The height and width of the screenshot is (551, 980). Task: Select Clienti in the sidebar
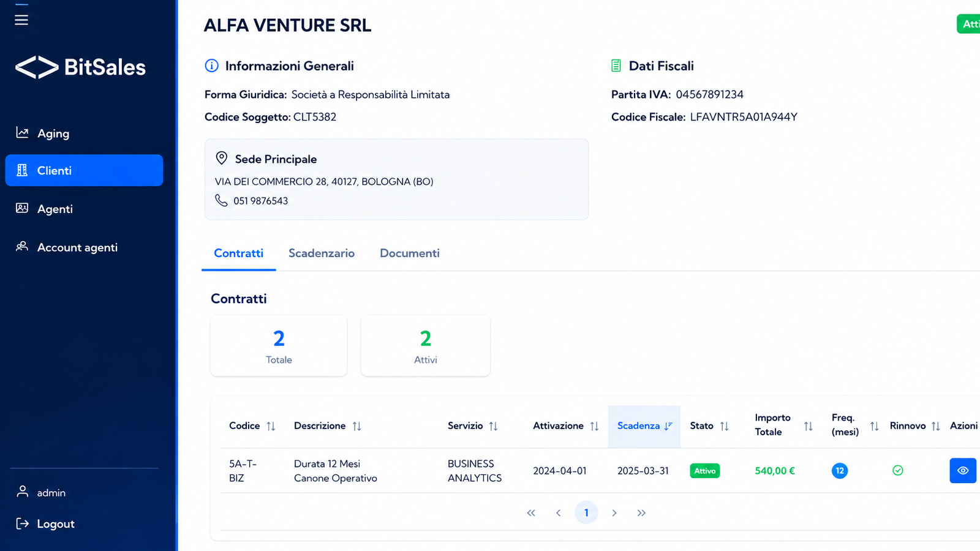click(x=84, y=170)
